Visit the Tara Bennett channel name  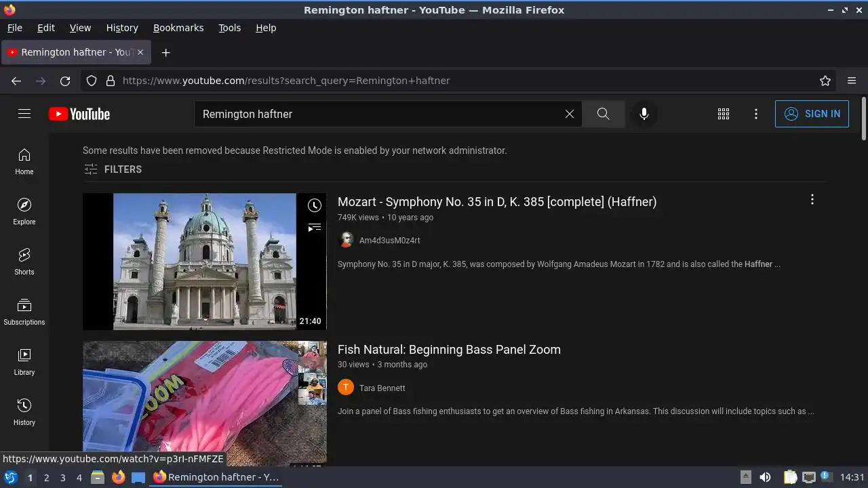(382, 388)
